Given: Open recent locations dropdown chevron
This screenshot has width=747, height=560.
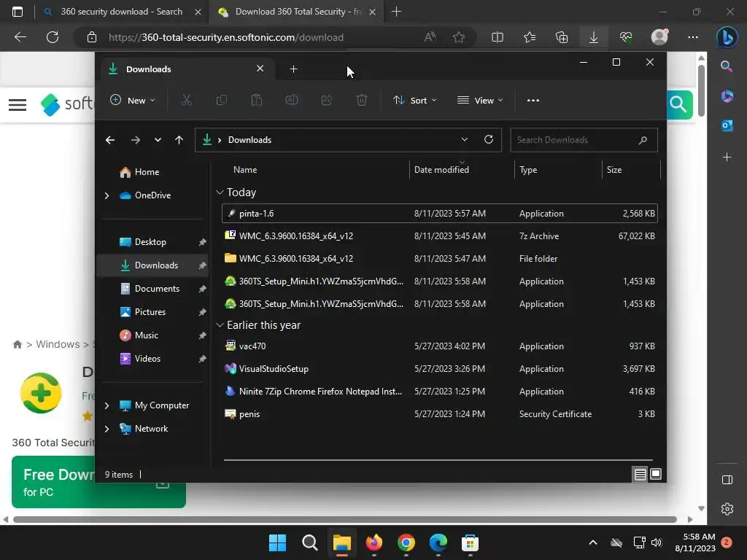Looking at the screenshot, I should (158, 140).
